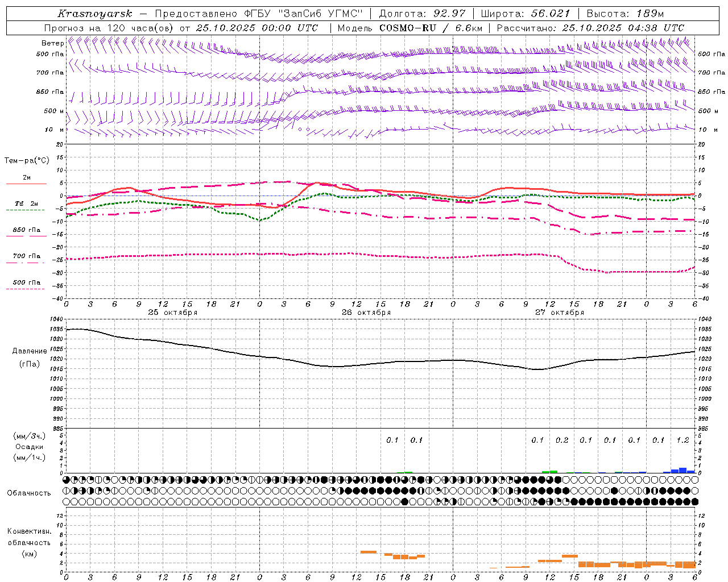Click the solid red line sample under 2м

click(26, 184)
